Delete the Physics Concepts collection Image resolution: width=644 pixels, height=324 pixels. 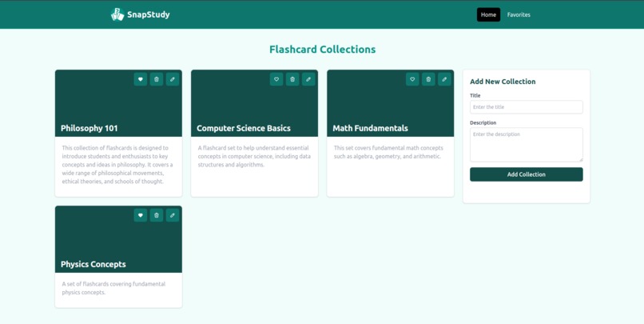pyautogui.click(x=157, y=215)
